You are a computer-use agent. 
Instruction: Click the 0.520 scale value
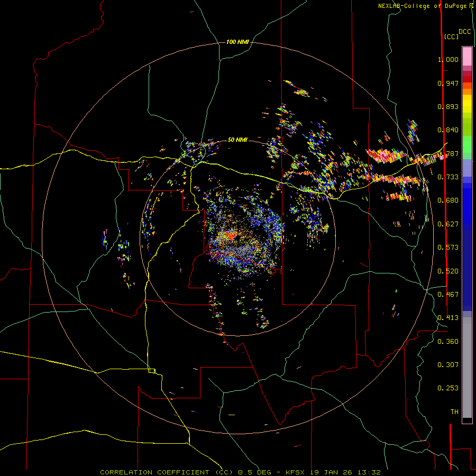pyautogui.click(x=448, y=271)
